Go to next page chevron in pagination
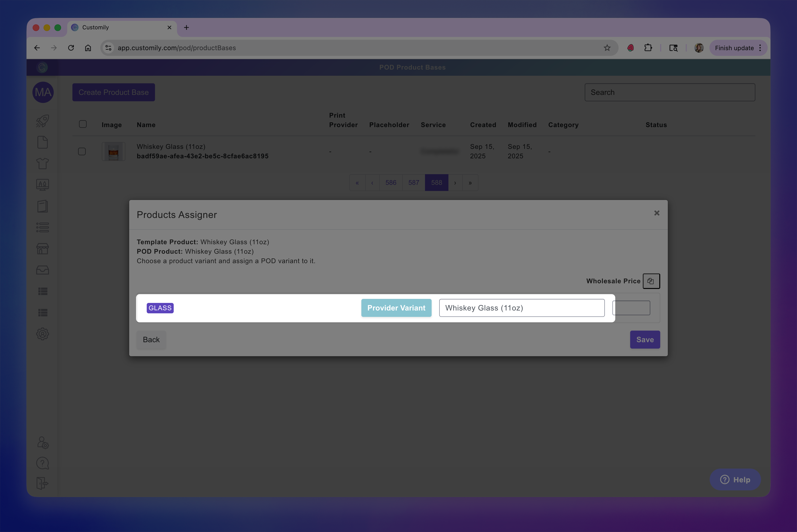797x532 pixels. (455, 183)
